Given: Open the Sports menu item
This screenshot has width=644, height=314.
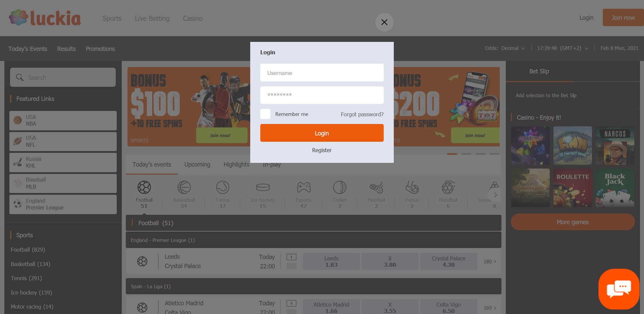Looking at the screenshot, I should (112, 18).
